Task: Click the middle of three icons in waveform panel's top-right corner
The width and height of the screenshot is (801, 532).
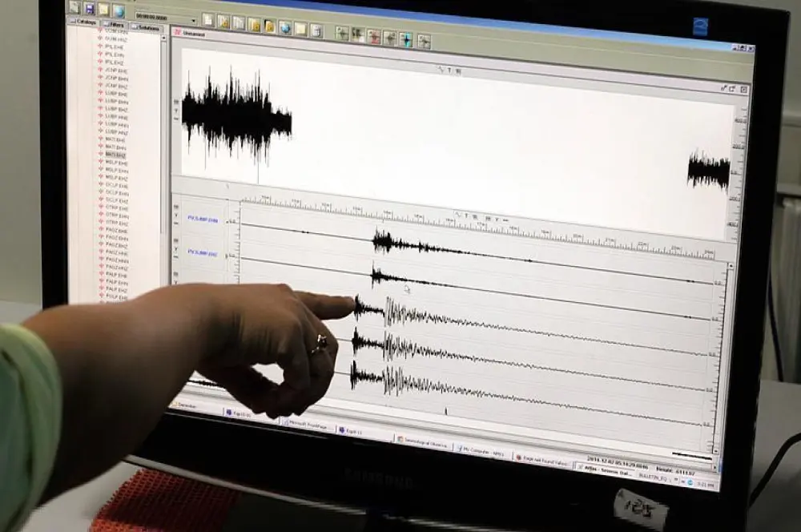Action: pos(733,89)
